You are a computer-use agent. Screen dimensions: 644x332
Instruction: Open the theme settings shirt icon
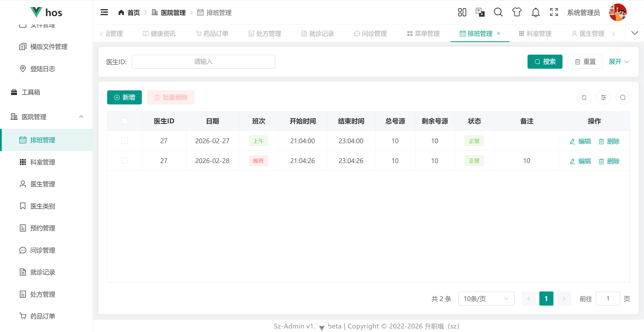pos(517,12)
